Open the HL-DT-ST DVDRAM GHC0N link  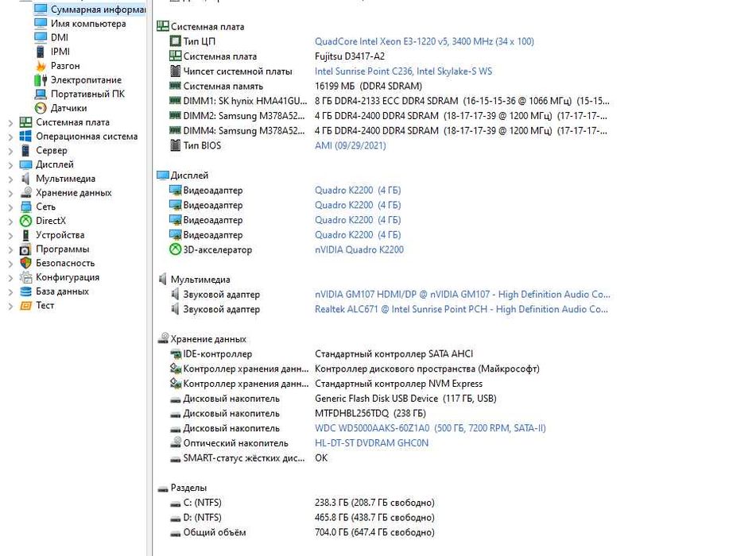[x=372, y=442]
